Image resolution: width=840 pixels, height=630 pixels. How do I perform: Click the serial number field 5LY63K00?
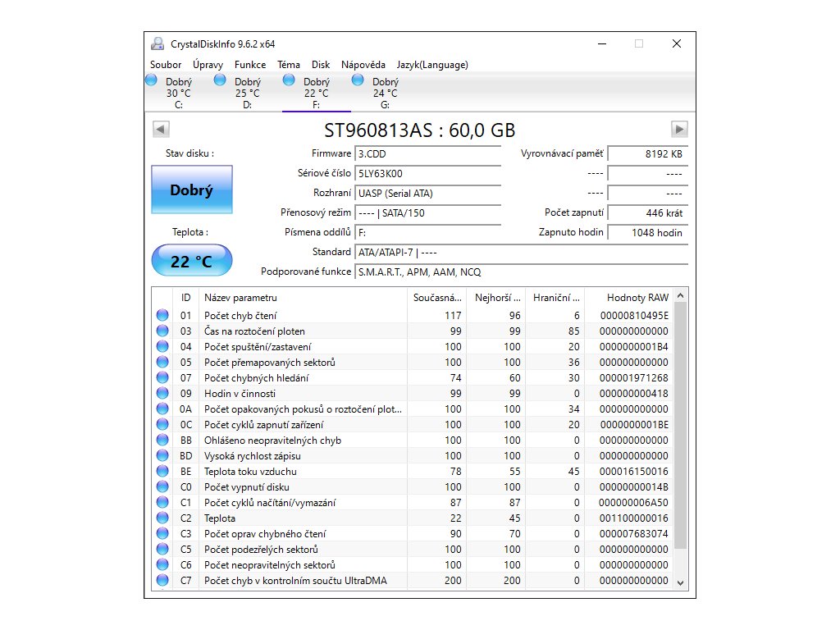click(427, 174)
